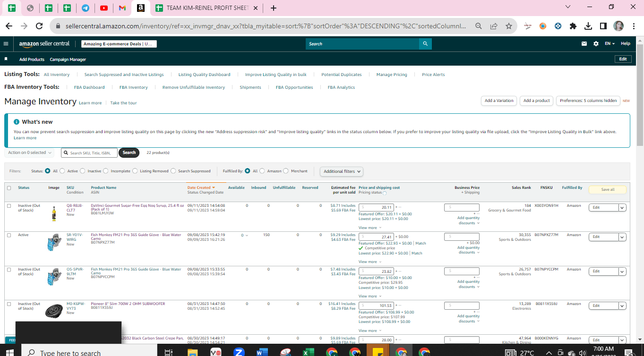The height and width of the screenshot is (356, 644).
Task: Click the bookmark flag icon beside Add Products
Action: tap(6, 59)
